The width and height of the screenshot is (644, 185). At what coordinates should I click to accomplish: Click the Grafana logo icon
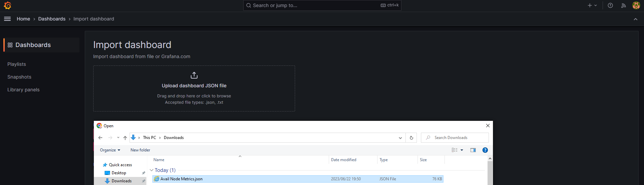7,5
